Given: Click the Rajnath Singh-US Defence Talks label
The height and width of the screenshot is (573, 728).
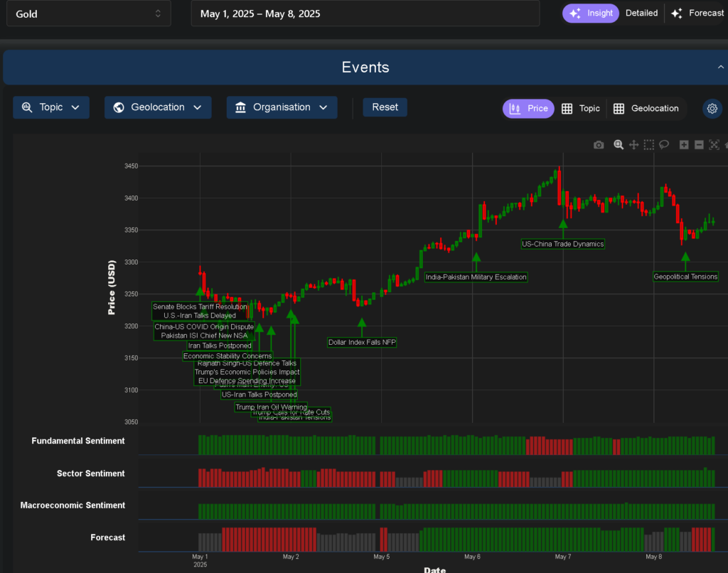Looking at the screenshot, I should pos(247,363).
